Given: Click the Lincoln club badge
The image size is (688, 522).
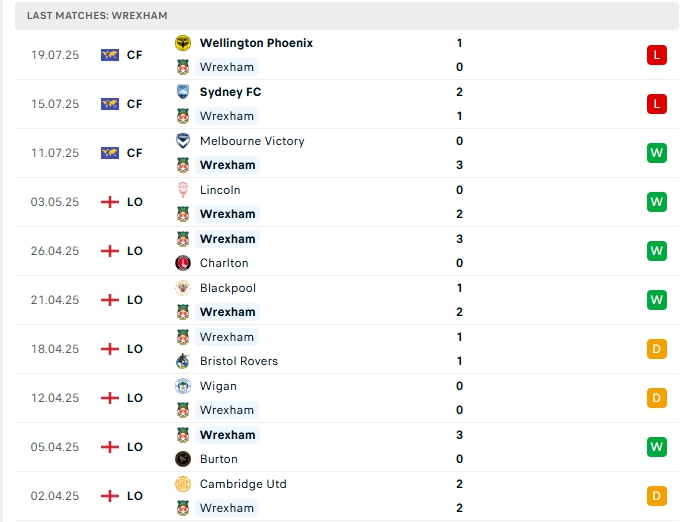Looking at the screenshot, I should (x=183, y=190).
